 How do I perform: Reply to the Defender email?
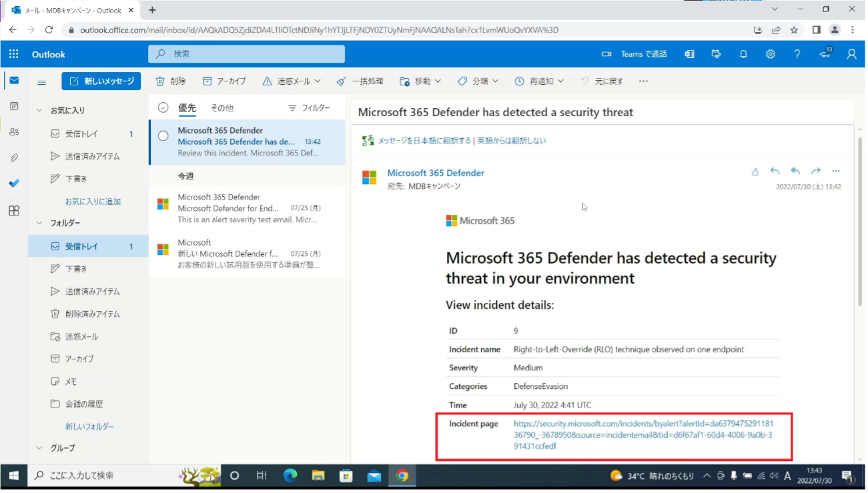(775, 171)
